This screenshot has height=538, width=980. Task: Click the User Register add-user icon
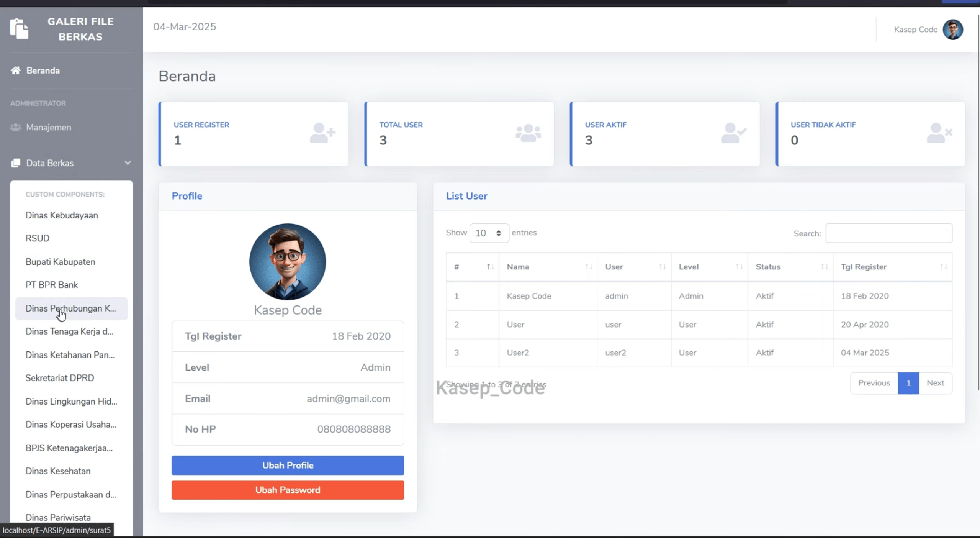[x=322, y=133]
